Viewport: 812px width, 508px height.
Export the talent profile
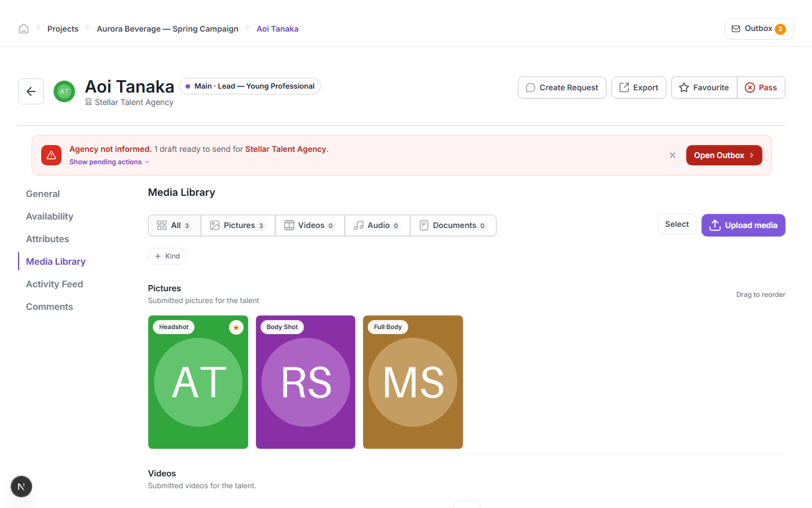639,87
